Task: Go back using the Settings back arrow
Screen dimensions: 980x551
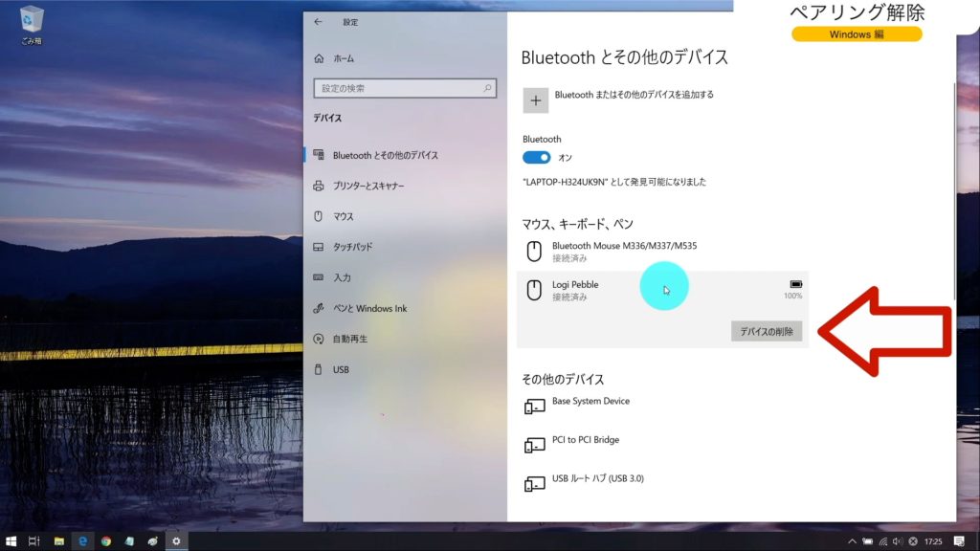Action: [318, 22]
